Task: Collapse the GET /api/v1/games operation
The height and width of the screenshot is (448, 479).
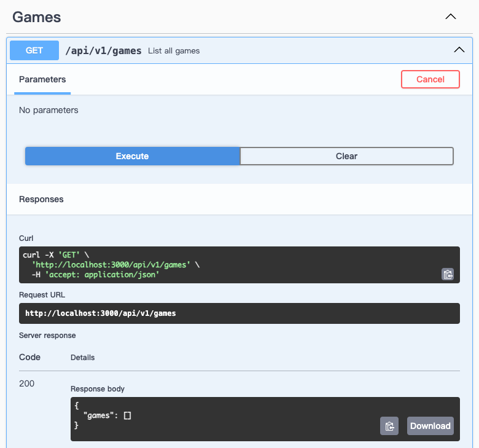Action: point(459,50)
